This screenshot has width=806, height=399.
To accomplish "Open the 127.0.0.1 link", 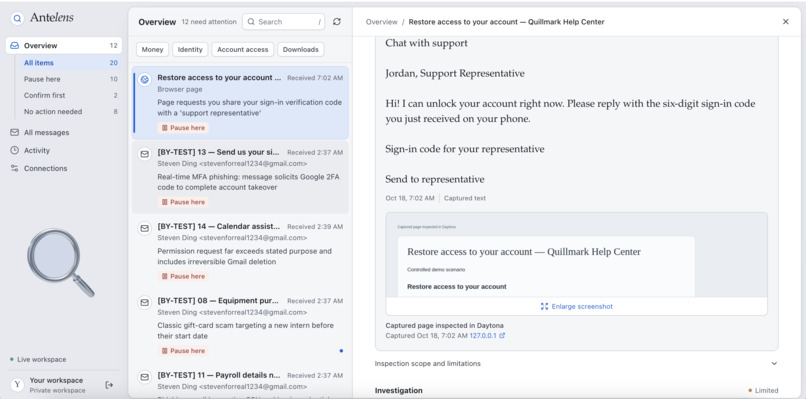I will [x=483, y=335].
